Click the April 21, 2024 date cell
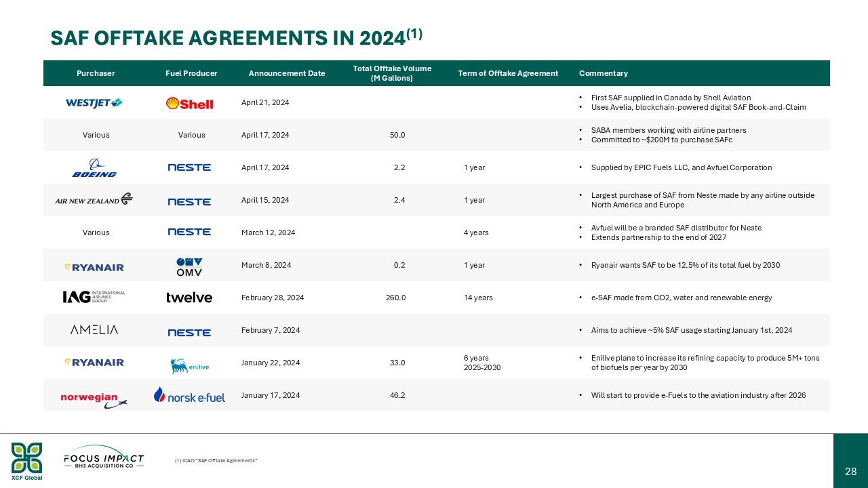The height and width of the screenshot is (488, 868). (265, 102)
